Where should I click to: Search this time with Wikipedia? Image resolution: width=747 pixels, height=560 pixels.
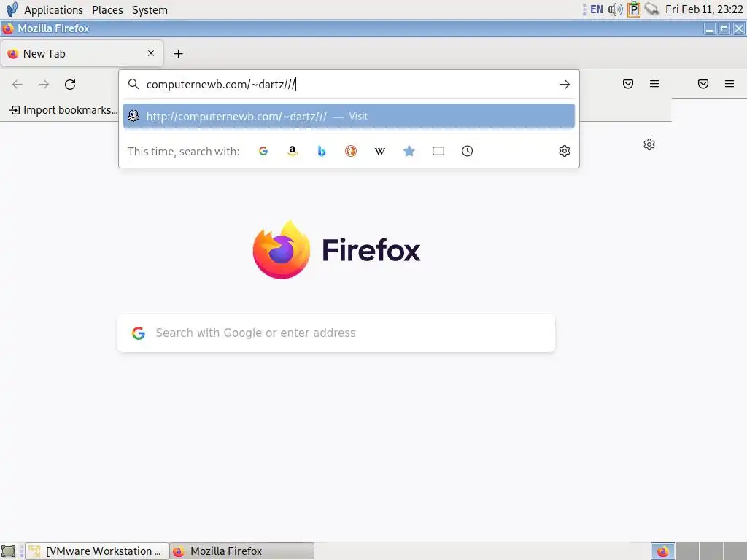coord(379,151)
